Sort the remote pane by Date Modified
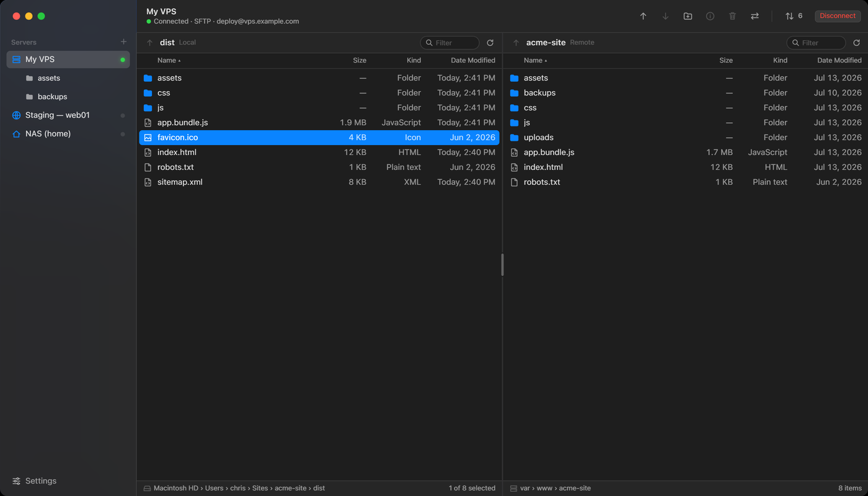868x496 pixels. click(839, 60)
